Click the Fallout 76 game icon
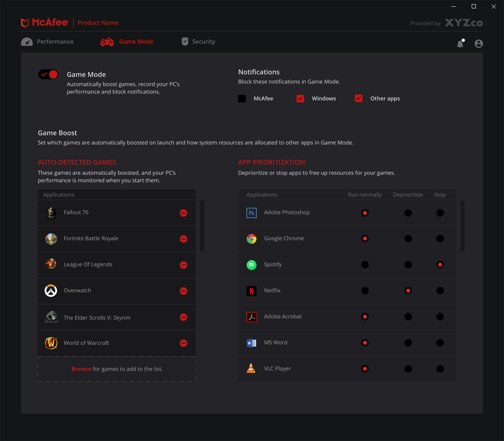 pos(51,212)
